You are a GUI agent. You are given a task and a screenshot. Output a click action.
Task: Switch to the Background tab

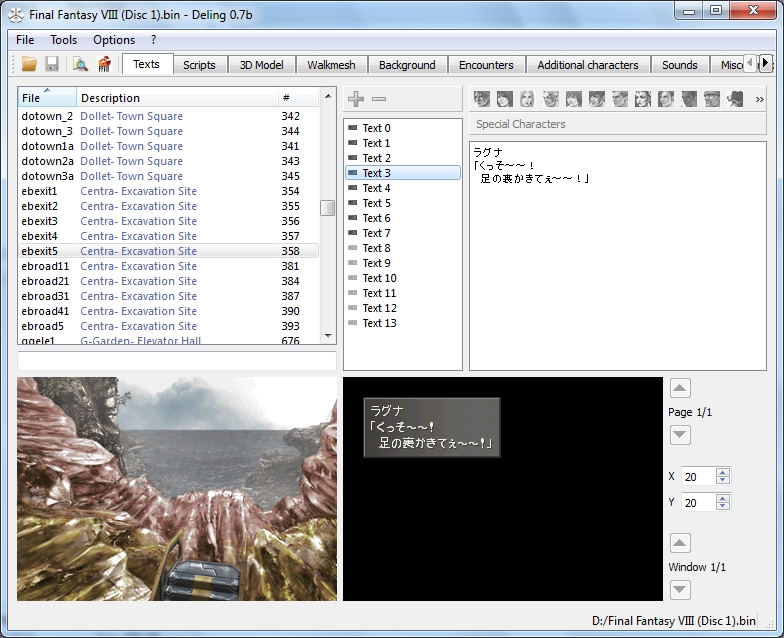[x=407, y=65]
